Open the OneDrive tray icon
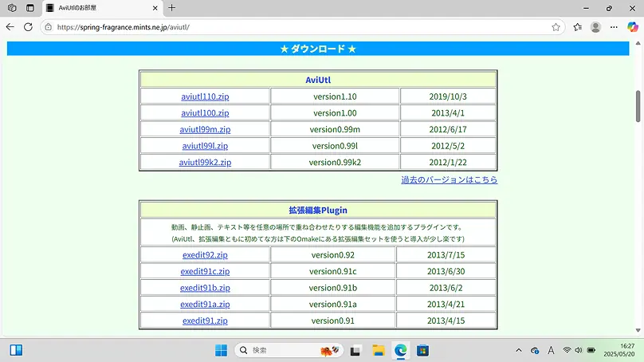 534,351
